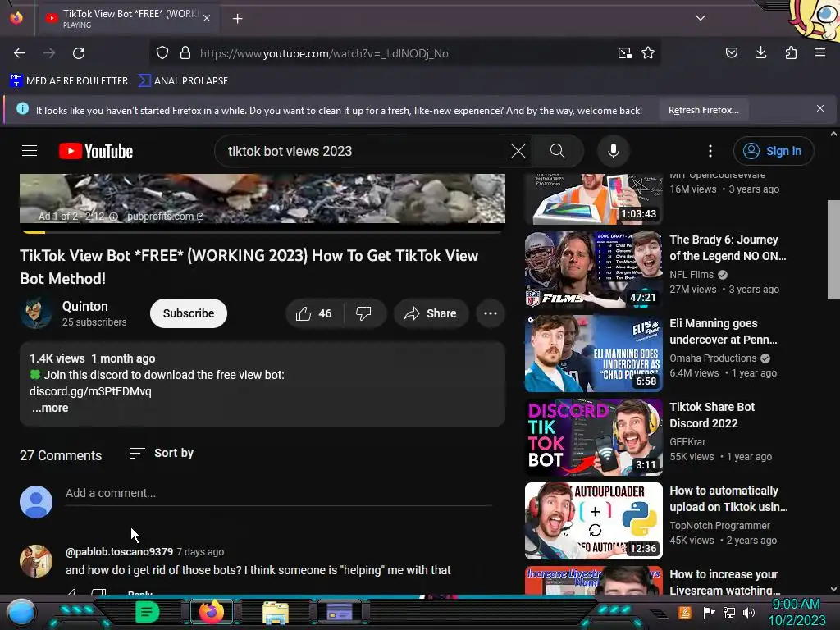
Task: Submit search with magnifier button
Action: point(557,151)
